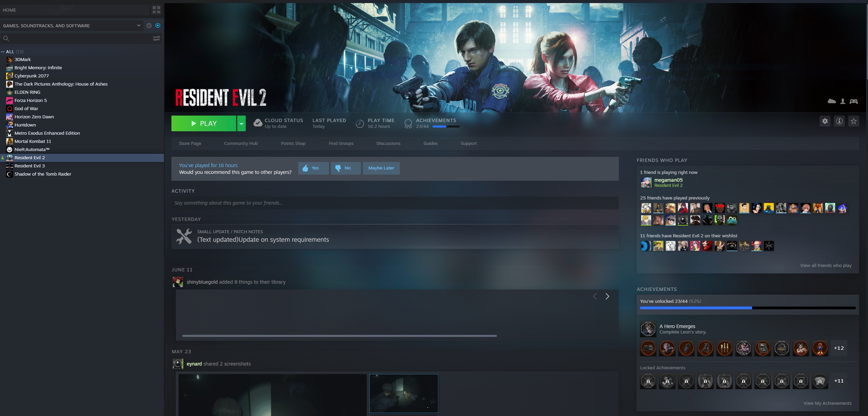The image size is (868, 416).
Task: Open the Store Page tab
Action: 190,143
